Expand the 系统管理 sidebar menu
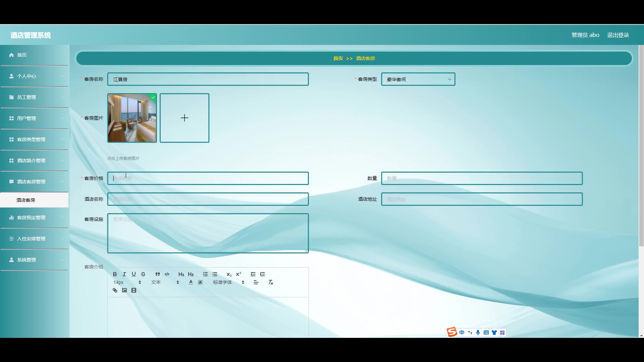 pyautogui.click(x=34, y=260)
